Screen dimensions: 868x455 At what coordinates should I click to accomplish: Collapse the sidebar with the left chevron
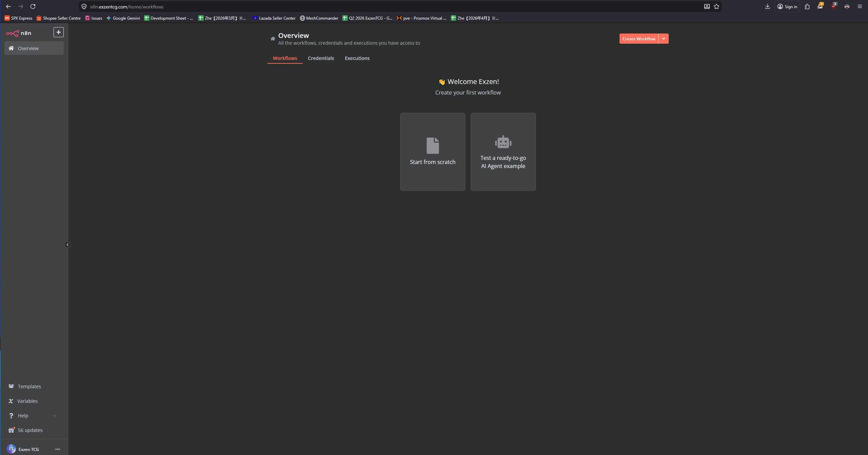pyautogui.click(x=67, y=244)
